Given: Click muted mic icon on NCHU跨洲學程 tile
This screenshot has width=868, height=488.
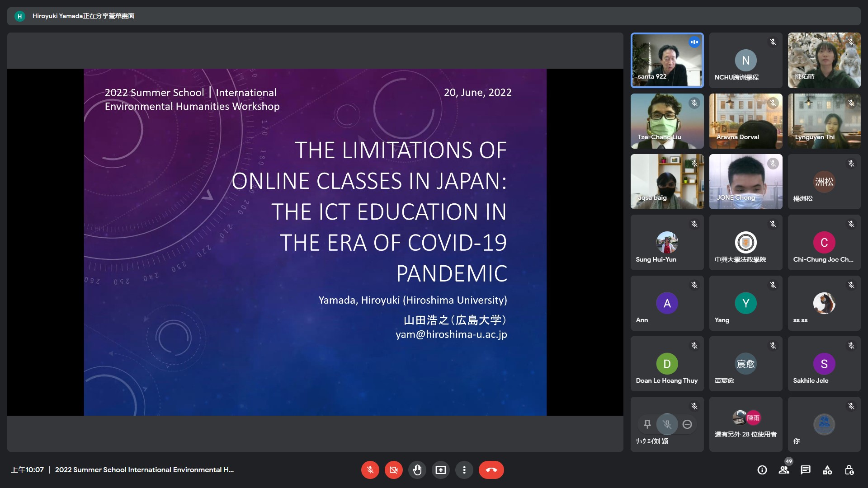Looking at the screenshot, I should point(773,42).
